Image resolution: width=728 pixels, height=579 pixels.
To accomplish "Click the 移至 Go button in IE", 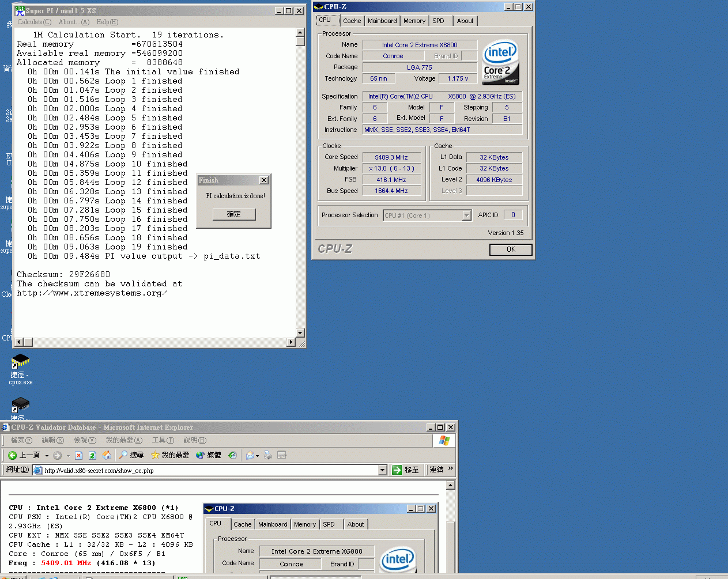I will pyautogui.click(x=406, y=470).
